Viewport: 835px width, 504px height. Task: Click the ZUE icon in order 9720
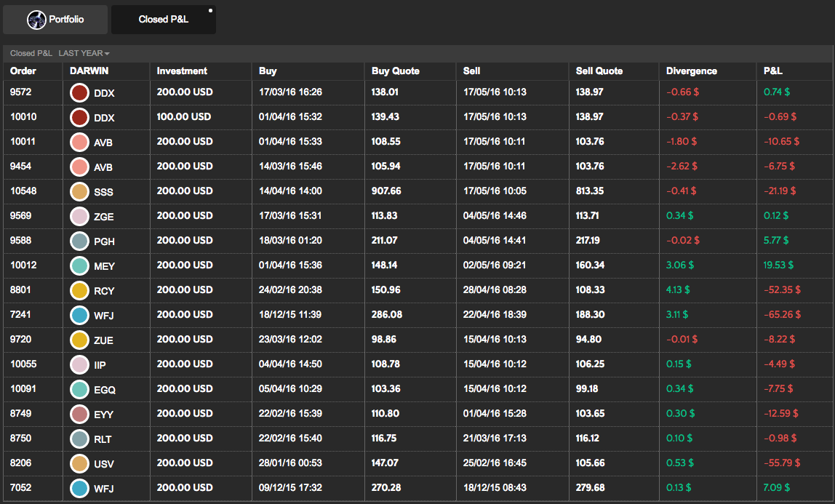click(x=79, y=340)
